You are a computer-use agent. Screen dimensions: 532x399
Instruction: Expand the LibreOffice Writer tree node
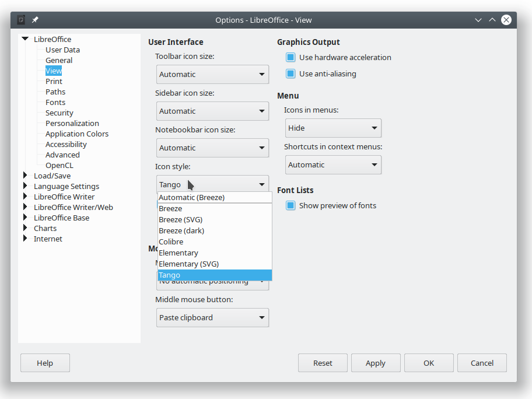[x=25, y=197]
